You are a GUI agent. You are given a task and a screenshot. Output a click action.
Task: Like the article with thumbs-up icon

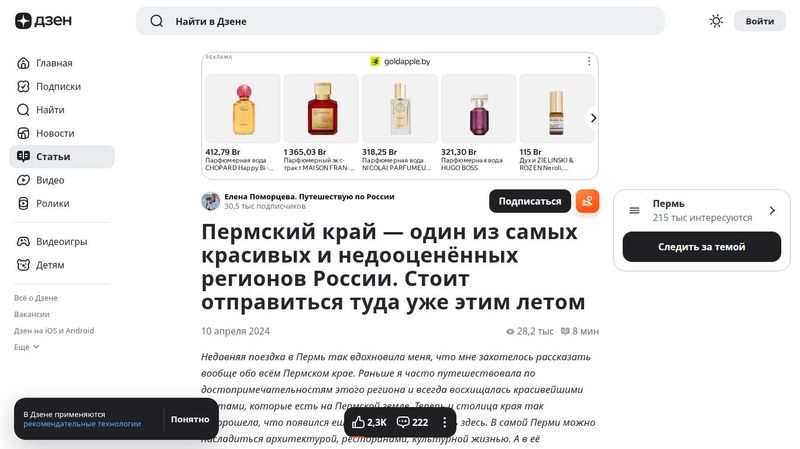(358, 422)
